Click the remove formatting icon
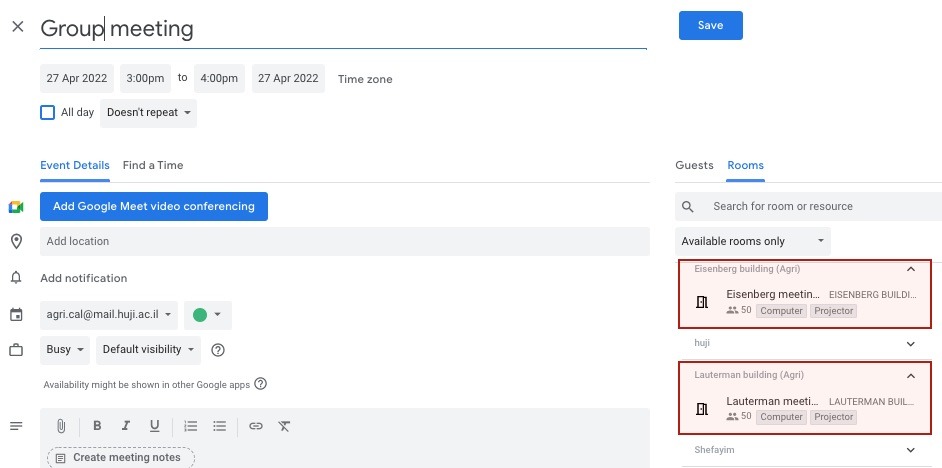 (x=285, y=426)
